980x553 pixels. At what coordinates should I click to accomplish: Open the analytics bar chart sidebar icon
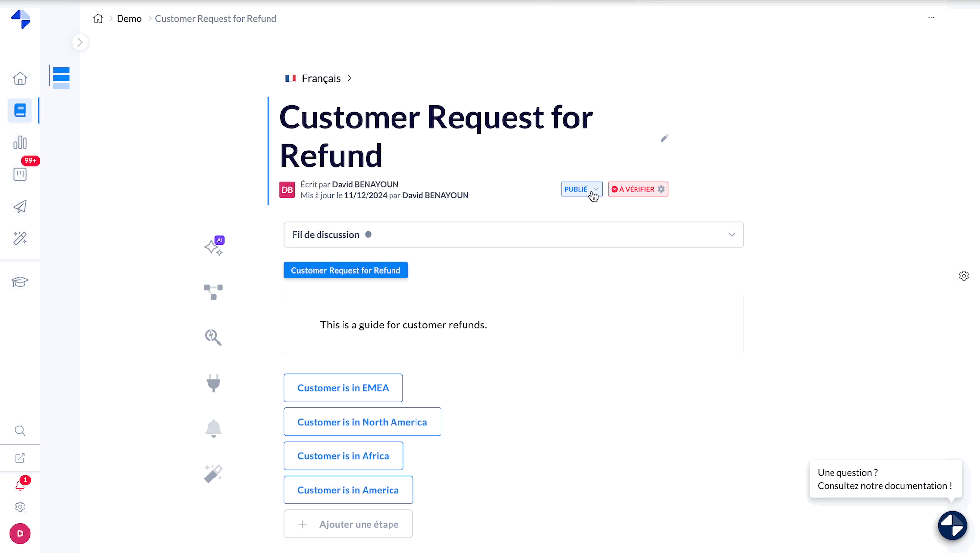point(20,143)
